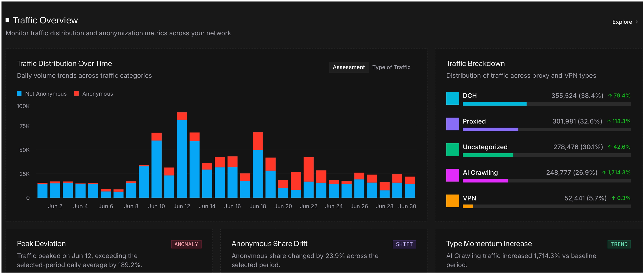Click the TREND badge
Viewport: 644px width, 273px height.
(x=619, y=244)
